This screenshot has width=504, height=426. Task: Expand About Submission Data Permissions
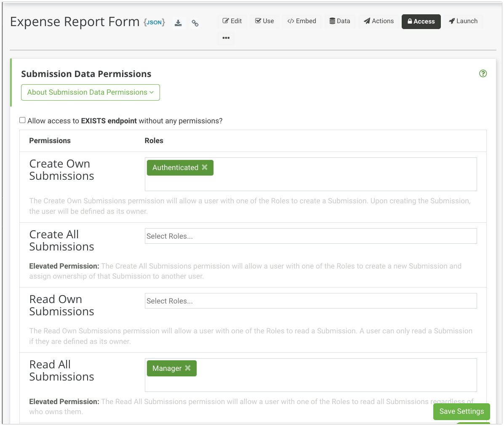point(91,93)
